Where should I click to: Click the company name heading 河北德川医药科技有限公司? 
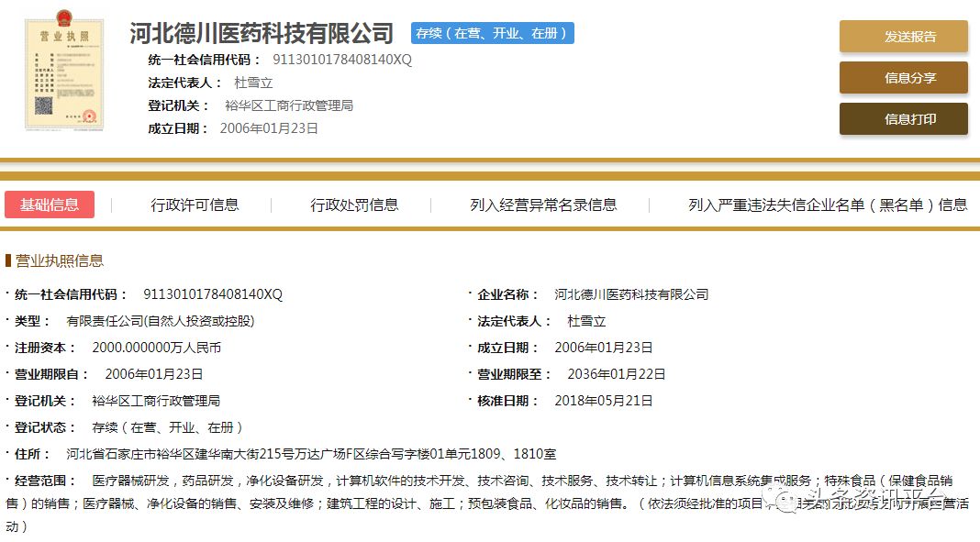262,34
